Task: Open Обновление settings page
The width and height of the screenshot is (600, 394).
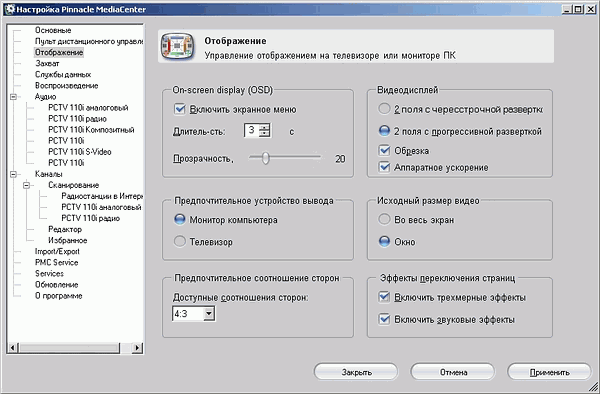Action: tap(56, 285)
